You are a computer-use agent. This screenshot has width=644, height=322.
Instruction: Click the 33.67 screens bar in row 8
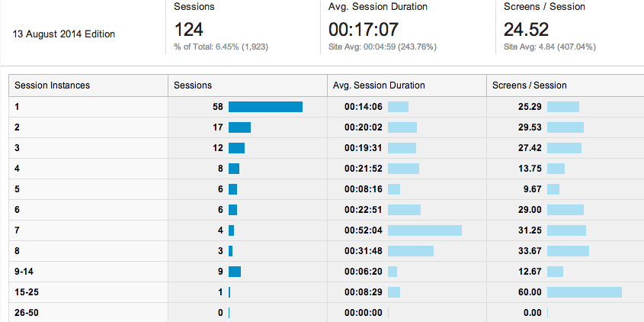(x=568, y=251)
